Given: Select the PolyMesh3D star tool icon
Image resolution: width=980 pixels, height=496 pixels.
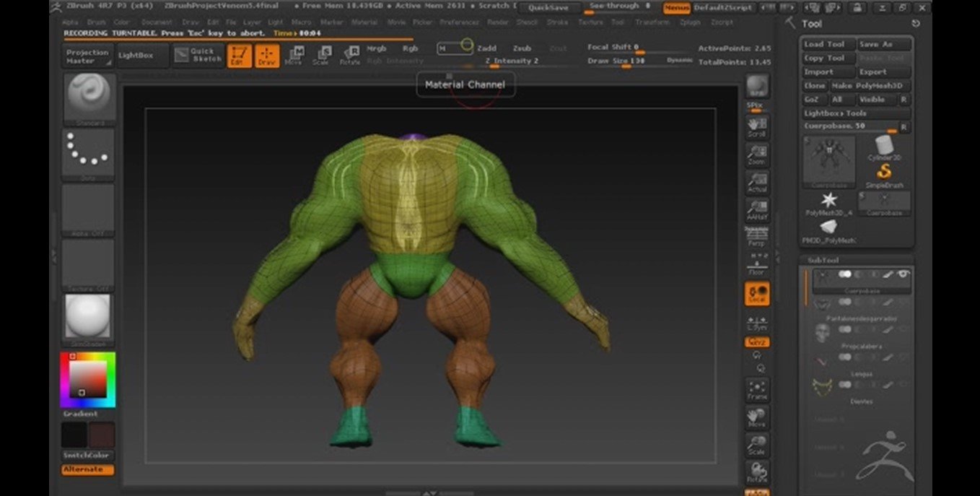Looking at the screenshot, I should (x=829, y=204).
